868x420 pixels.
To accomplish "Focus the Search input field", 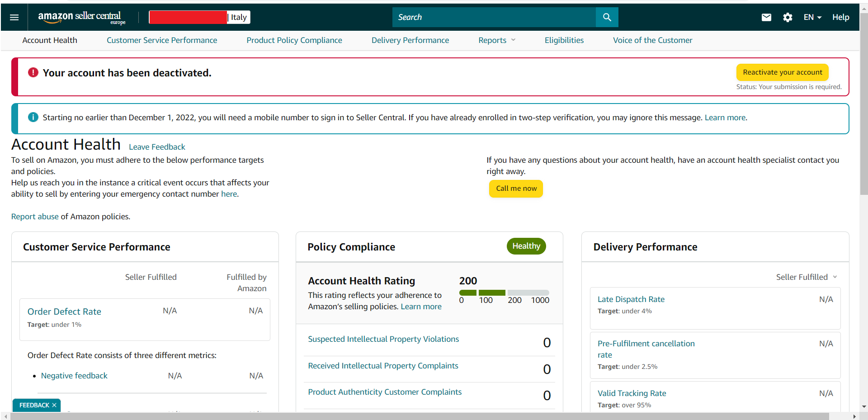I will [494, 17].
